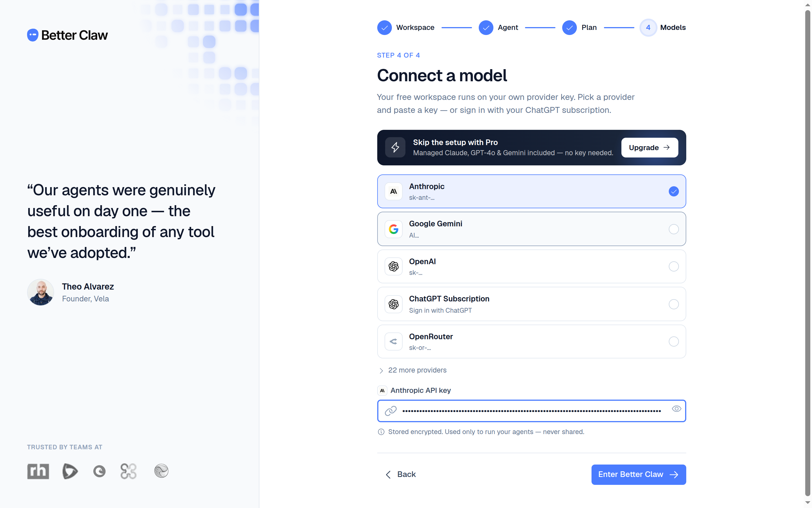Click the Agent step checkmark icon
This screenshot has width=812, height=508.
point(486,28)
